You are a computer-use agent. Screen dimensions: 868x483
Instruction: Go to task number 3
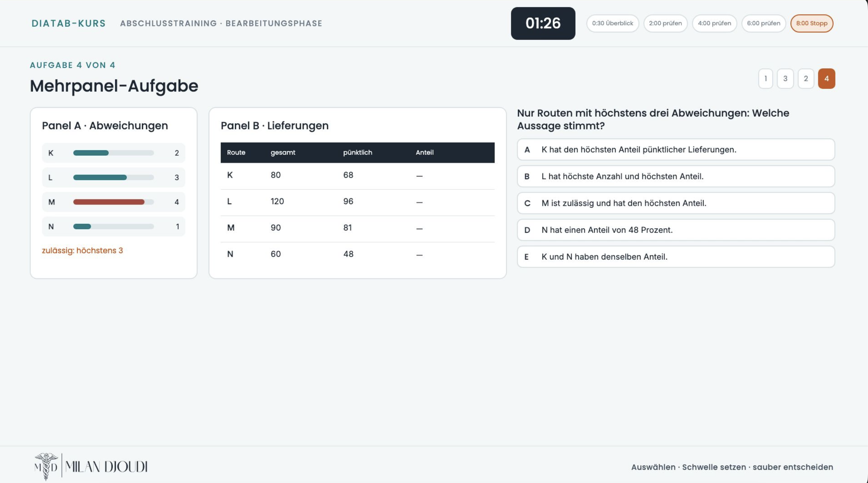(x=785, y=79)
